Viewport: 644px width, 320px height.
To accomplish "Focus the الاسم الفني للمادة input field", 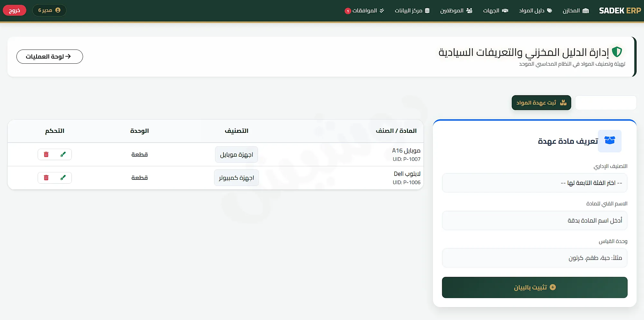I will coord(535,220).
